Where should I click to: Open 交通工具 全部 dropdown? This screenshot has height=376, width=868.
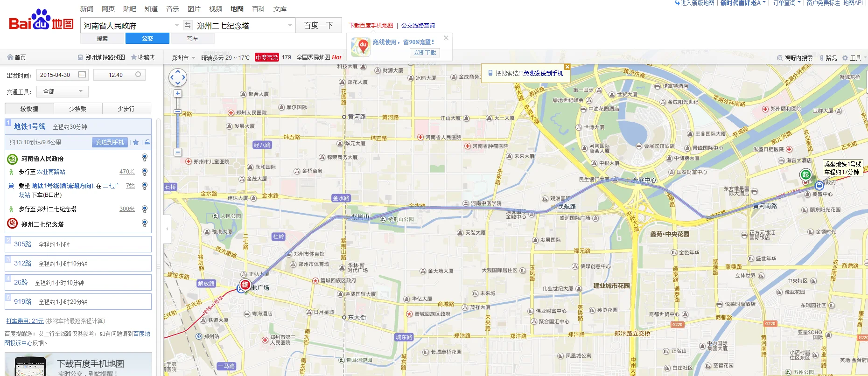pyautogui.click(x=63, y=91)
